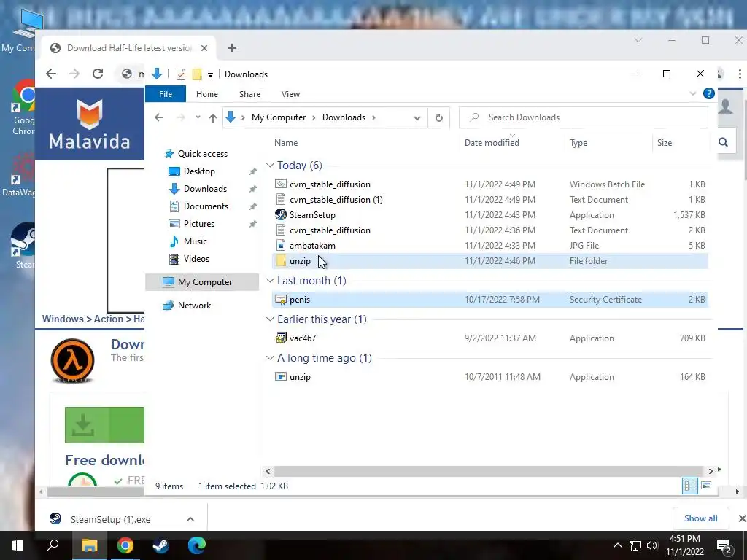
Task: Click New folder icon in quick access toolbar
Action: point(197,74)
